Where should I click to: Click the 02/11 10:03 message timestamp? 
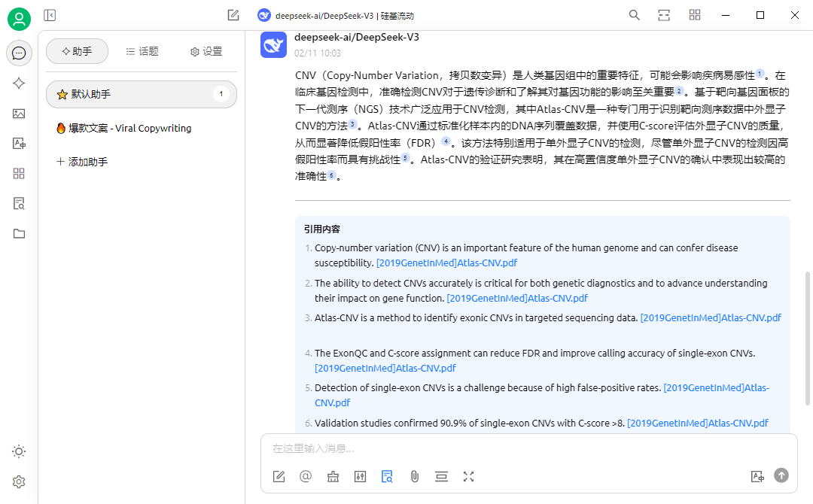(x=318, y=53)
